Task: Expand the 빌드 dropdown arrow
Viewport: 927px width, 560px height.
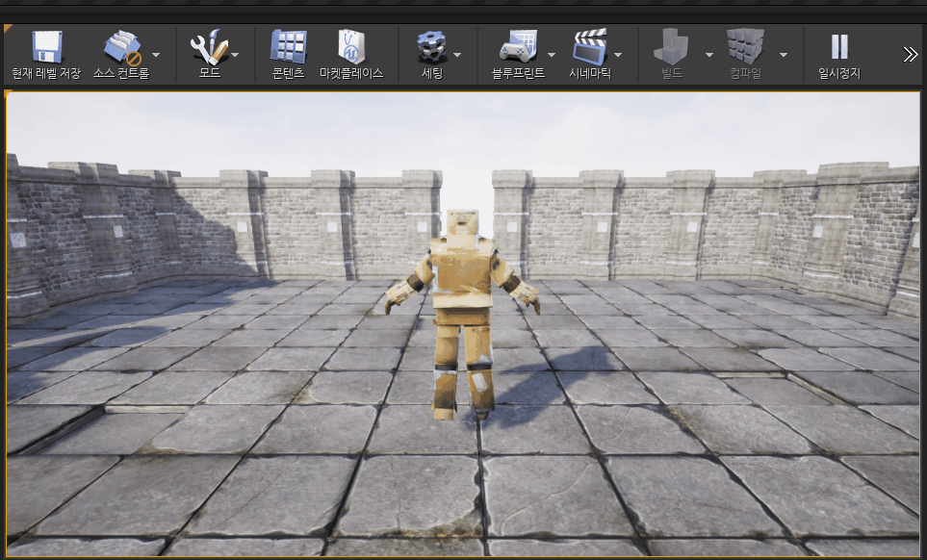Action: pyautogui.click(x=708, y=54)
